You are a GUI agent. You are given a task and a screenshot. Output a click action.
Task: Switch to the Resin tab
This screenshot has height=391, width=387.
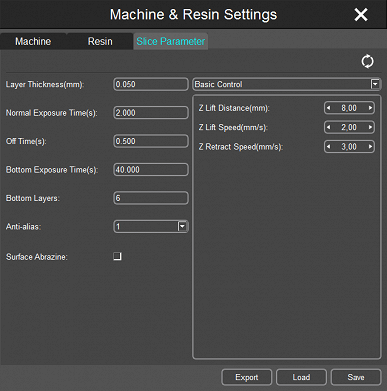(x=100, y=41)
